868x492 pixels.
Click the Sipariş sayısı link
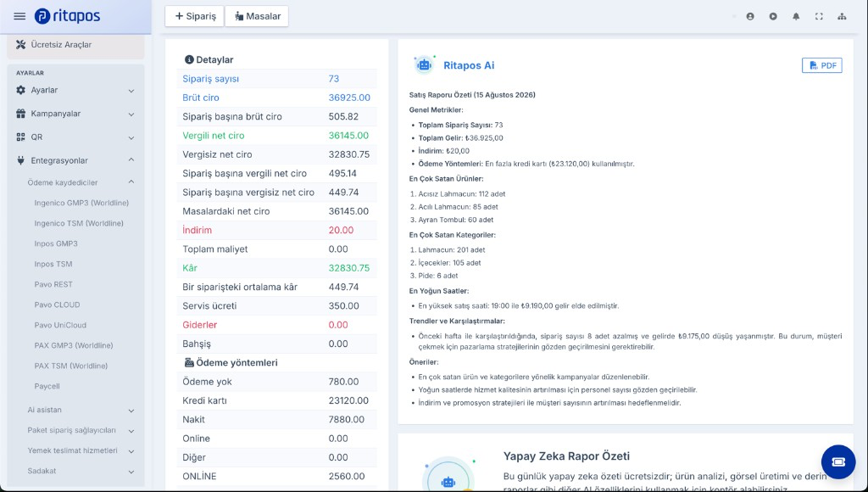(x=211, y=79)
